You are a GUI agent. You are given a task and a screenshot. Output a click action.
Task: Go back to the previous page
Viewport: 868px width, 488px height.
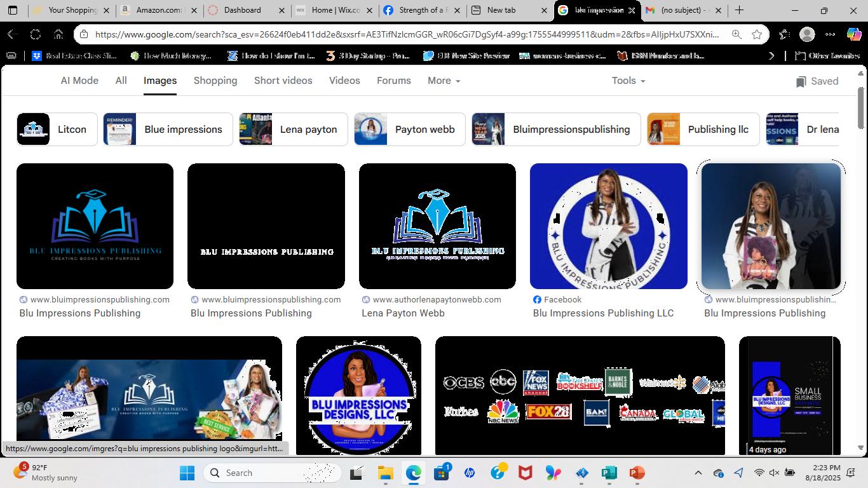[11, 34]
